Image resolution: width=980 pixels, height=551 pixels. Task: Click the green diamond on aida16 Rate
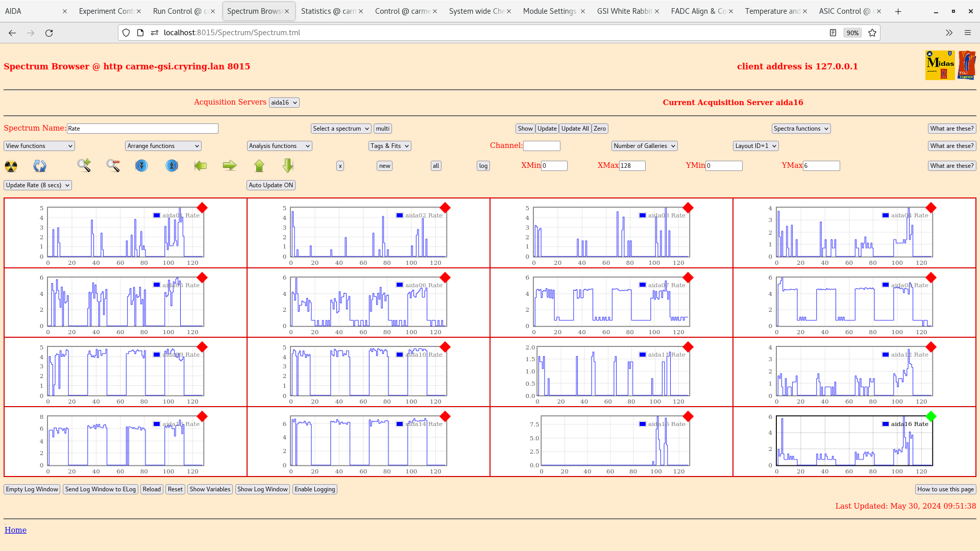click(931, 416)
